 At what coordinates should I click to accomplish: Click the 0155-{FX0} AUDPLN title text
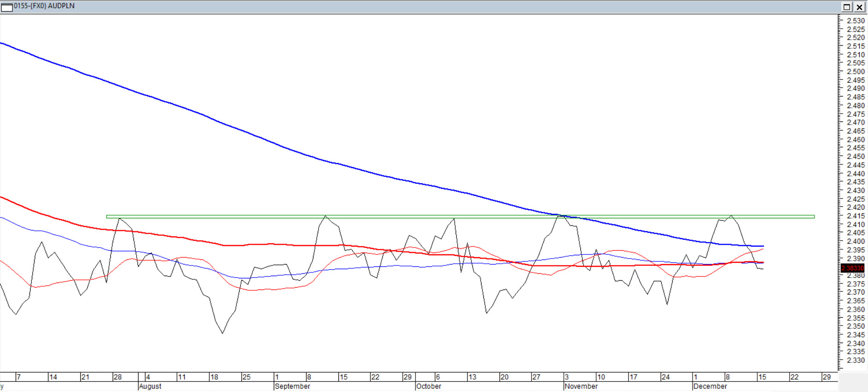click(44, 6)
